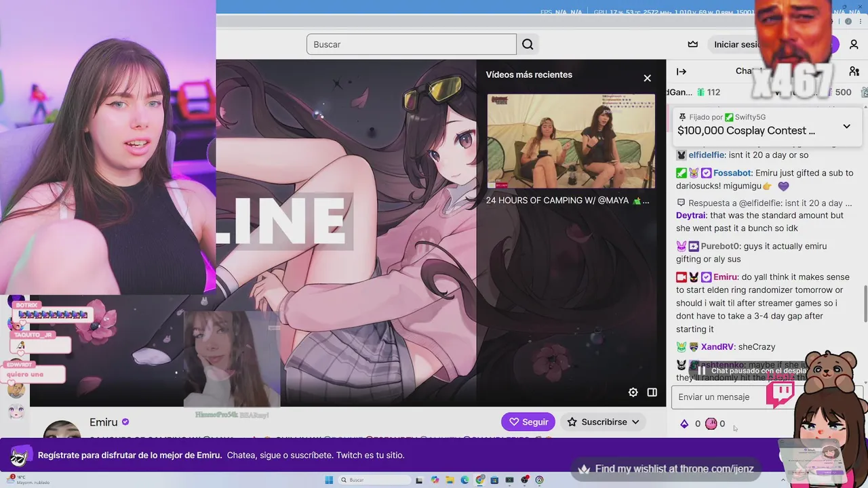
Task: Collapse the chat panel arrow
Action: coord(682,71)
